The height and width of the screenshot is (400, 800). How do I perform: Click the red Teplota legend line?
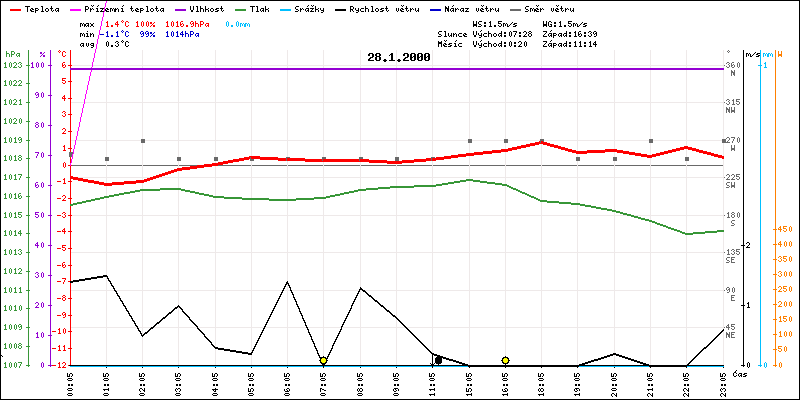point(13,8)
